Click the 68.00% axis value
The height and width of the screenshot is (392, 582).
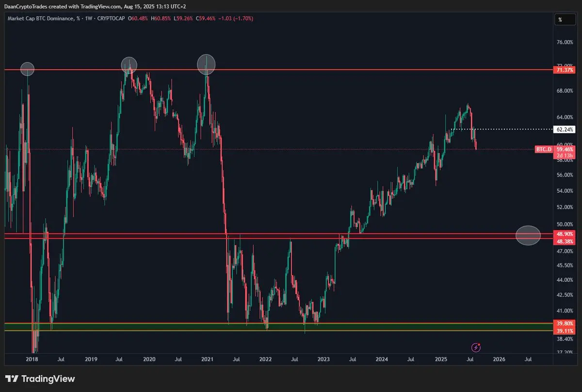[566, 91]
